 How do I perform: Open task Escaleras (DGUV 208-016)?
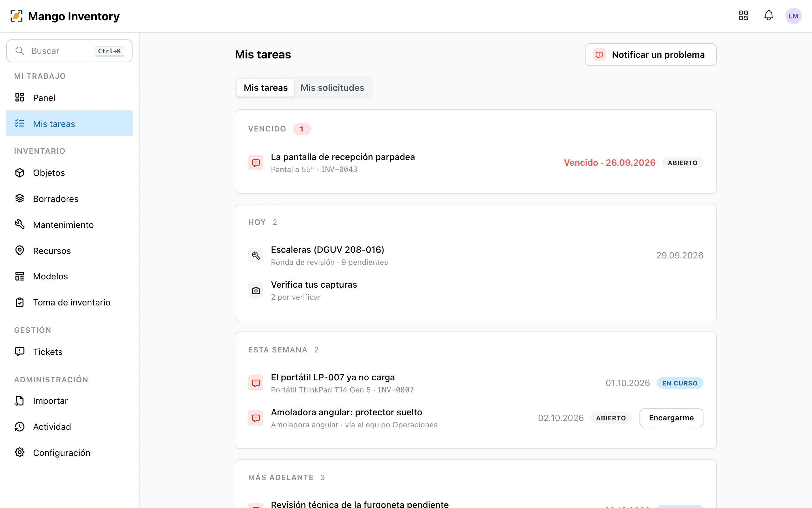327,250
